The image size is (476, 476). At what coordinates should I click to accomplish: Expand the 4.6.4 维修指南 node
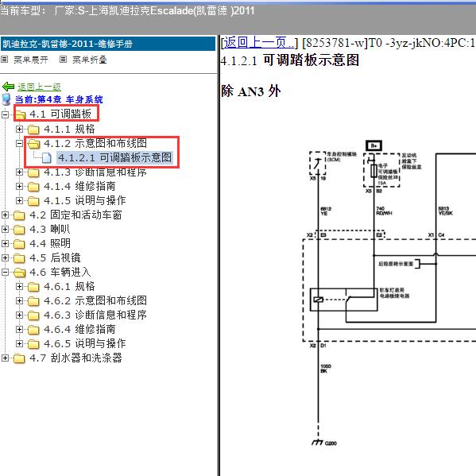pos(19,329)
